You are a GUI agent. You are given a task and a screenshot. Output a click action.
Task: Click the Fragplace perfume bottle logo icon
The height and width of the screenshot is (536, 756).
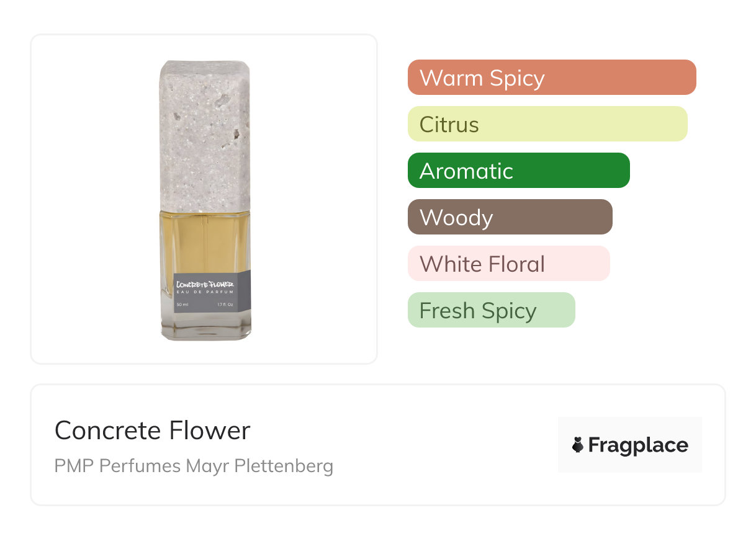coord(578,445)
